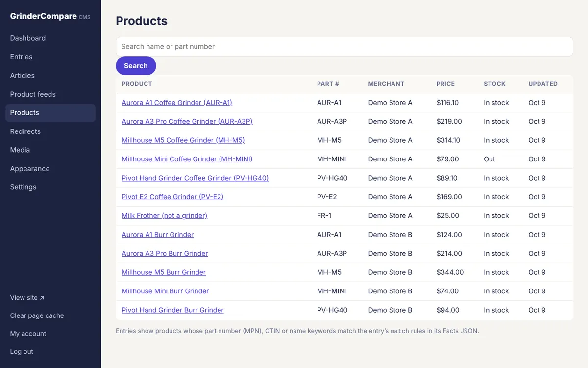
Task: Open Millhouse M5 Coffee Grinder (MH-M5)
Action: pos(183,140)
